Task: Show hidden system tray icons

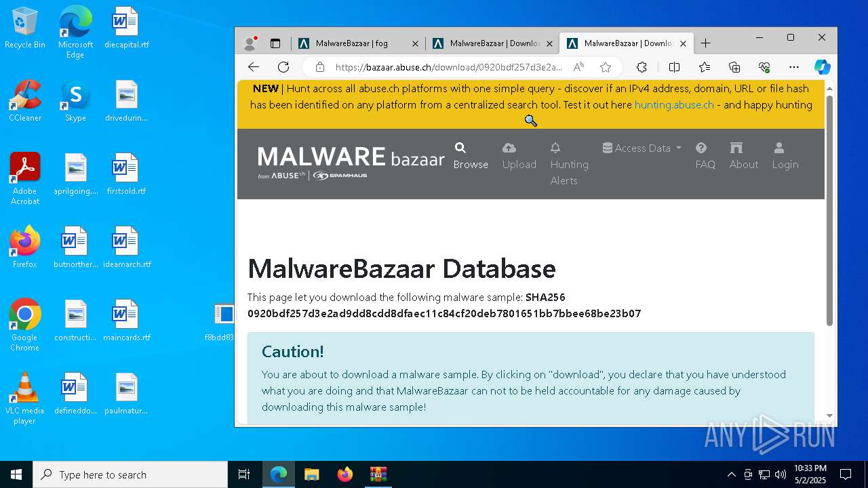Action: 731,474
